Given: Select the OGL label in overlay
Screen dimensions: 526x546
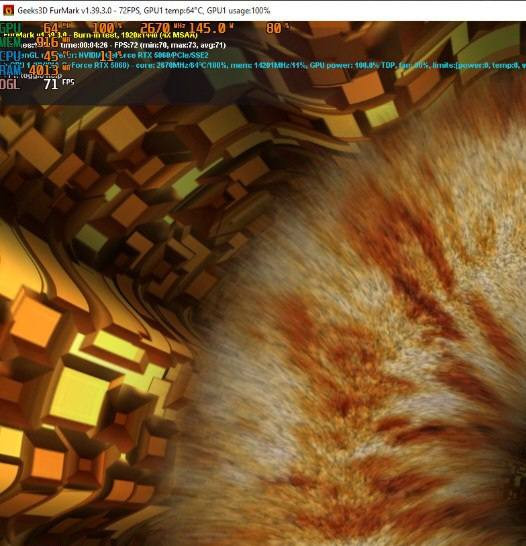Looking at the screenshot, I should pos(10,84).
